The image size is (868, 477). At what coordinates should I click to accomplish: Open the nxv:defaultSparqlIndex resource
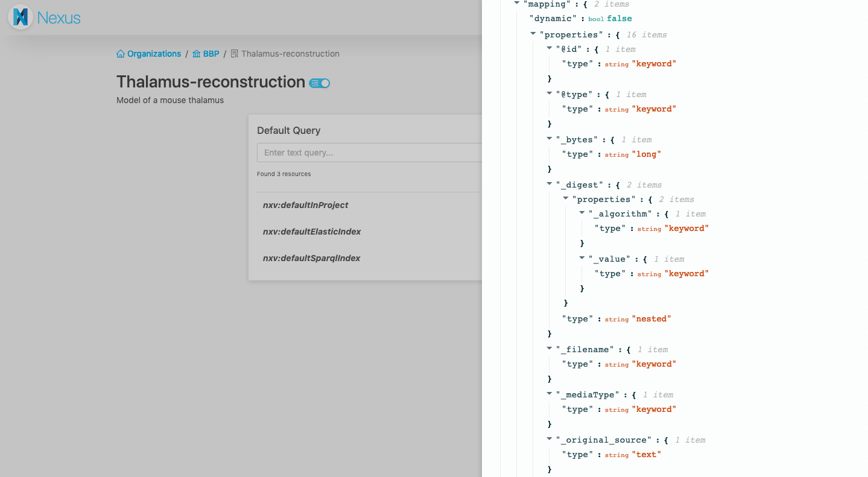(x=311, y=258)
